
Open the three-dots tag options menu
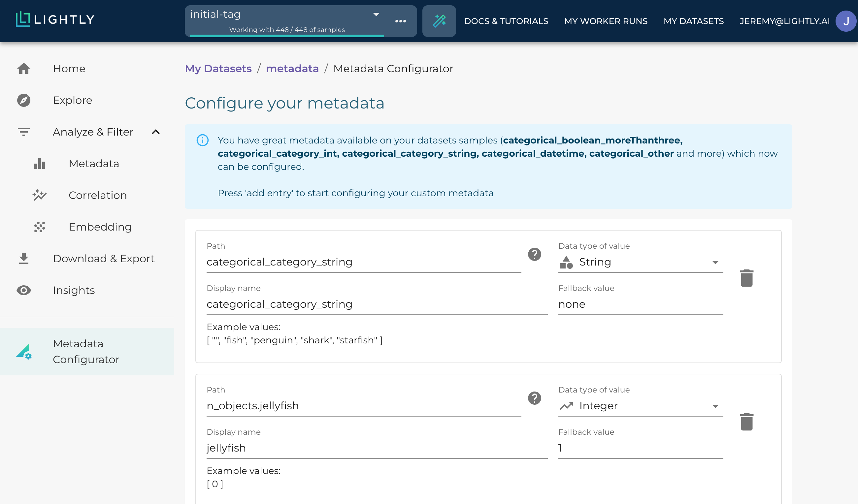click(400, 21)
